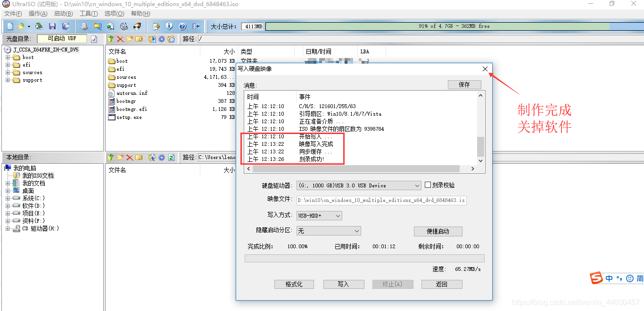Open the 操作(A) menu

coord(38,14)
